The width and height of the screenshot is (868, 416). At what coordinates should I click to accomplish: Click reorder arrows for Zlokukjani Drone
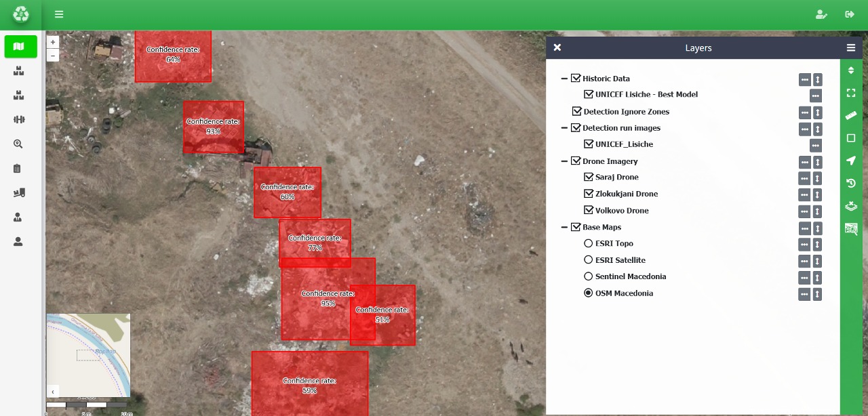point(818,194)
